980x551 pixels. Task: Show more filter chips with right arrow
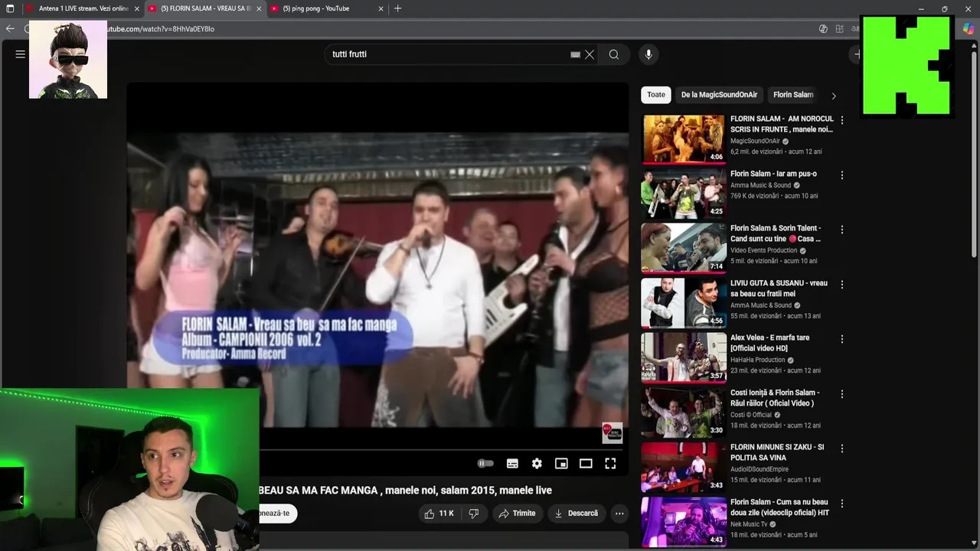pyautogui.click(x=834, y=96)
